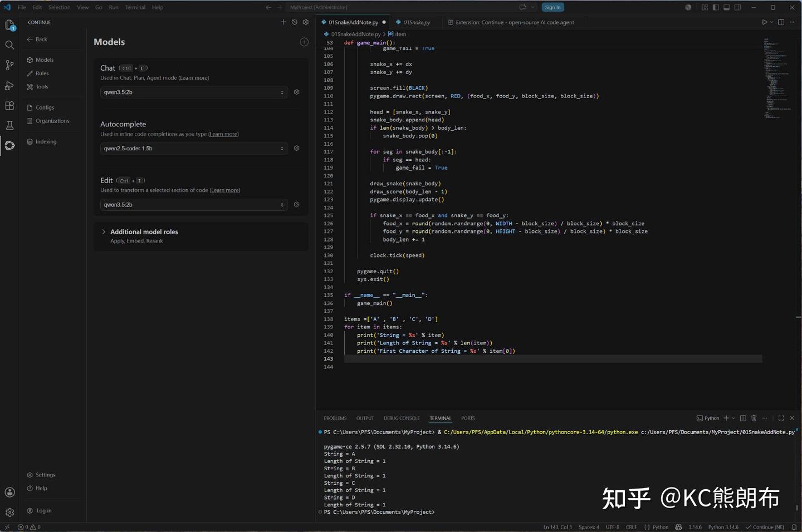This screenshot has width=802, height=532.
Task: Switch to PROBLEMS panel tab
Action: tap(335, 418)
